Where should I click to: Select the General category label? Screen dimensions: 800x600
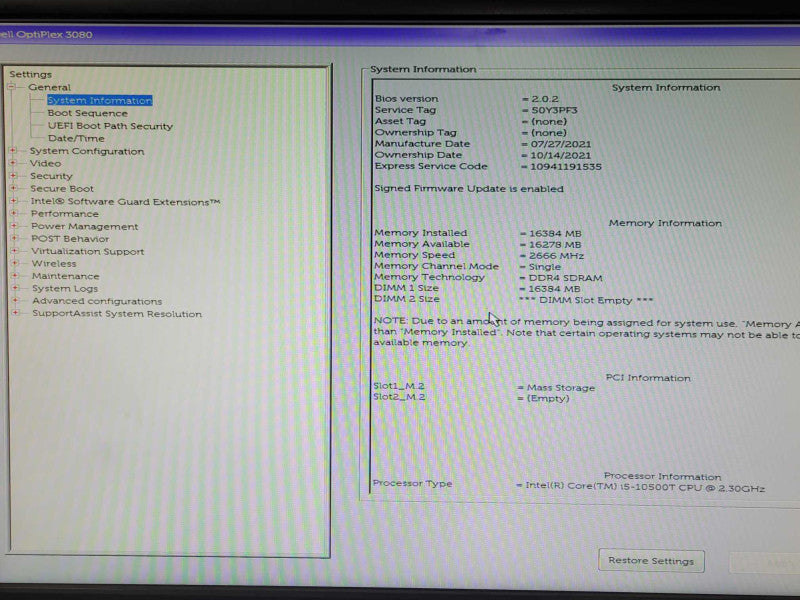pyautogui.click(x=49, y=87)
